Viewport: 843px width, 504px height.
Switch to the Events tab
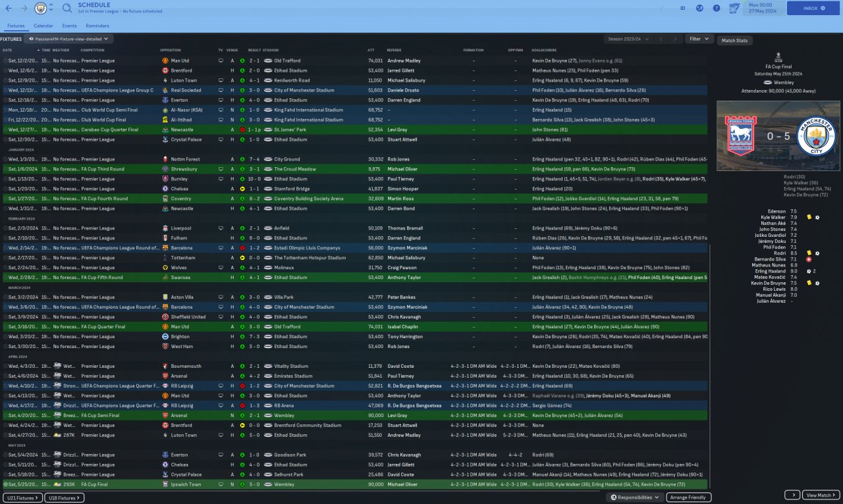pos(69,26)
